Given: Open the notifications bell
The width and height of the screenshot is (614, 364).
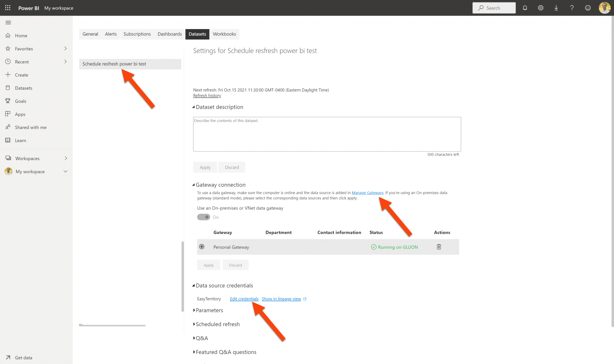Looking at the screenshot, I should (525, 8).
